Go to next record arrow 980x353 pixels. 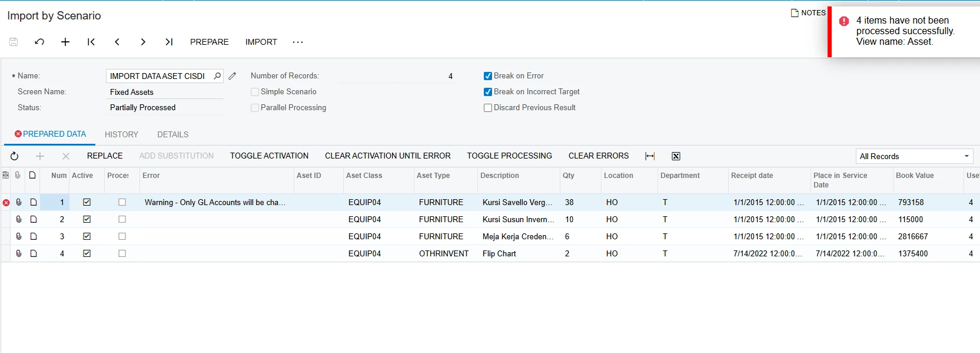(x=143, y=42)
